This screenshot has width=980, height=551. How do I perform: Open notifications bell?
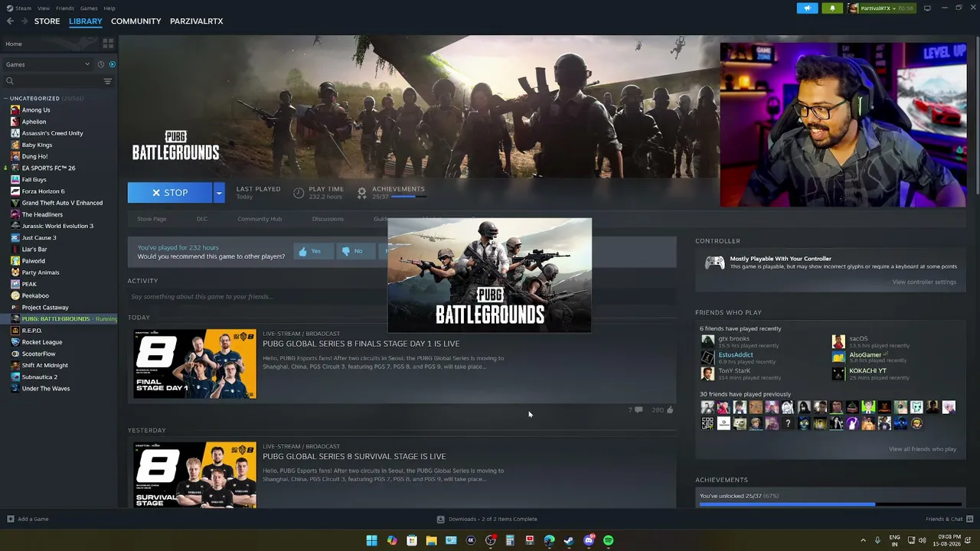click(832, 8)
